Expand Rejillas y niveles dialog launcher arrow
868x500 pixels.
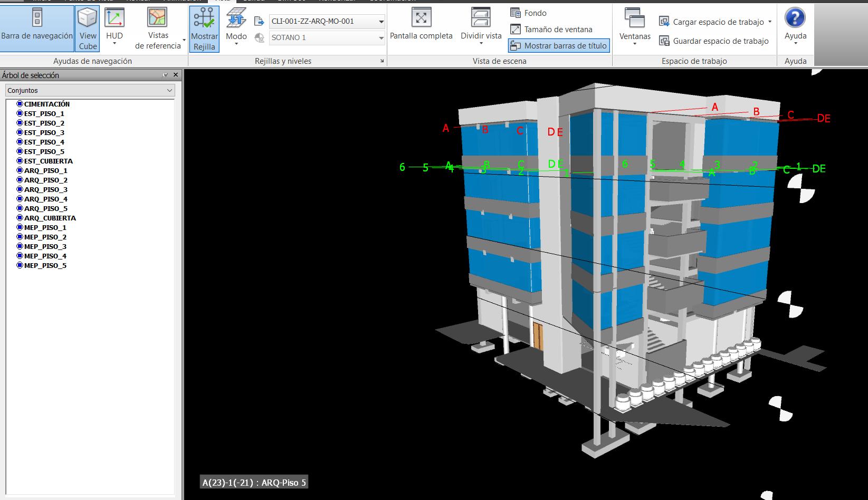point(382,61)
